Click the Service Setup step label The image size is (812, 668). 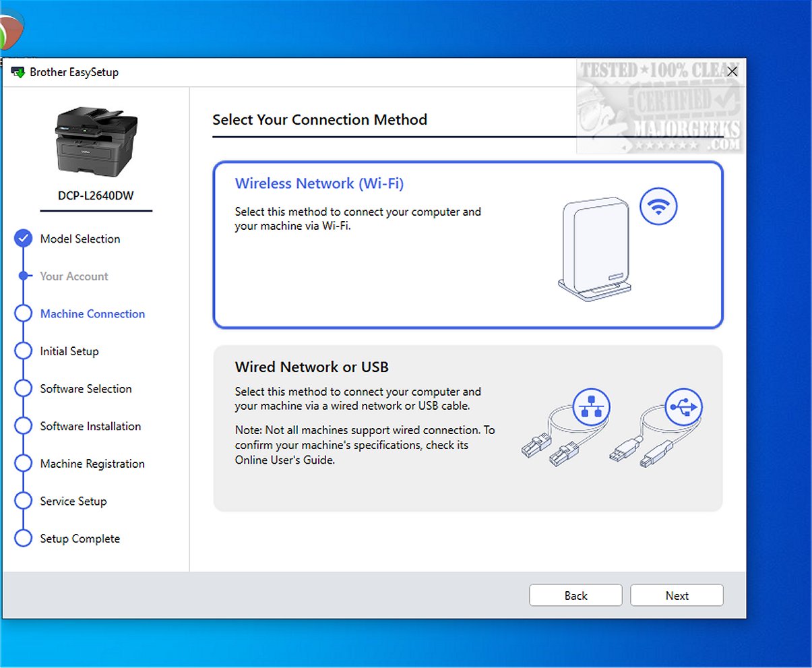coord(73,502)
